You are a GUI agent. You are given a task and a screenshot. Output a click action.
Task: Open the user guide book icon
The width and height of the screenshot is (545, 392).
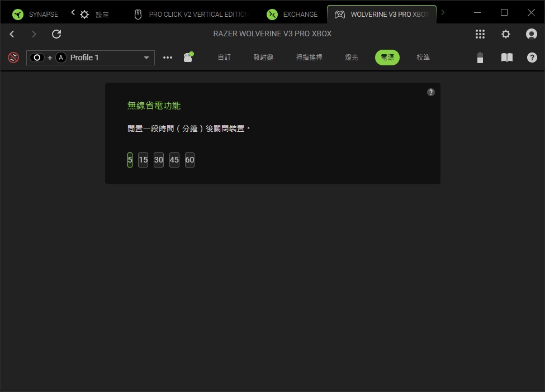coord(507,58)
